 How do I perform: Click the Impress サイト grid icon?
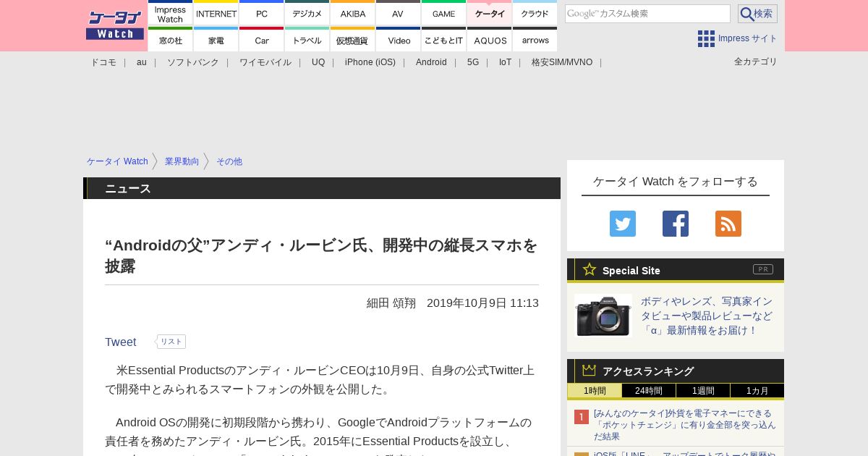[706, 38]
